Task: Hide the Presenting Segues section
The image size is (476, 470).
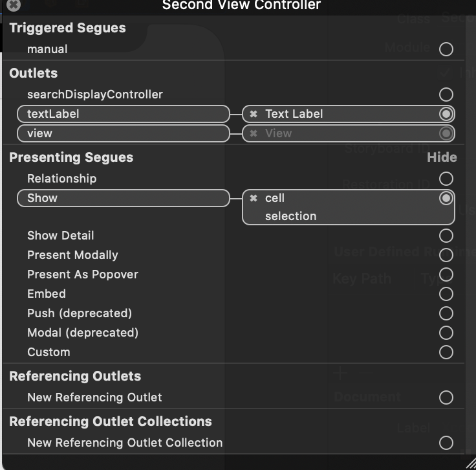Action: [442, 157]
